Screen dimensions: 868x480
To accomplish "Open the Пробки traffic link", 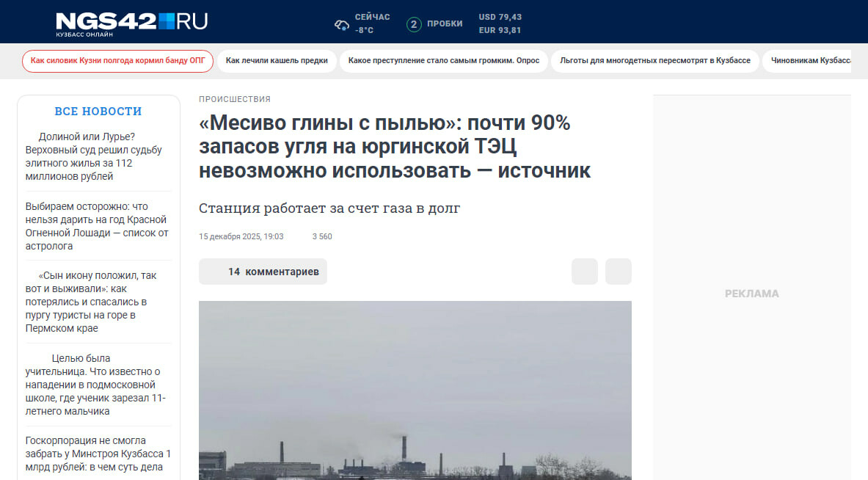I will pyautogui.click(x=445, y=24).
